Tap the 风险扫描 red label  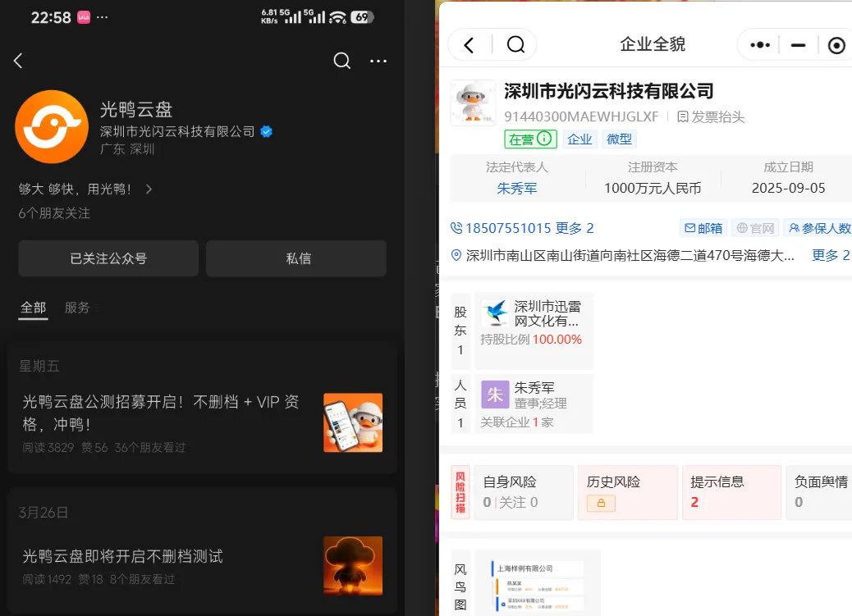click(x=460, y=492)
